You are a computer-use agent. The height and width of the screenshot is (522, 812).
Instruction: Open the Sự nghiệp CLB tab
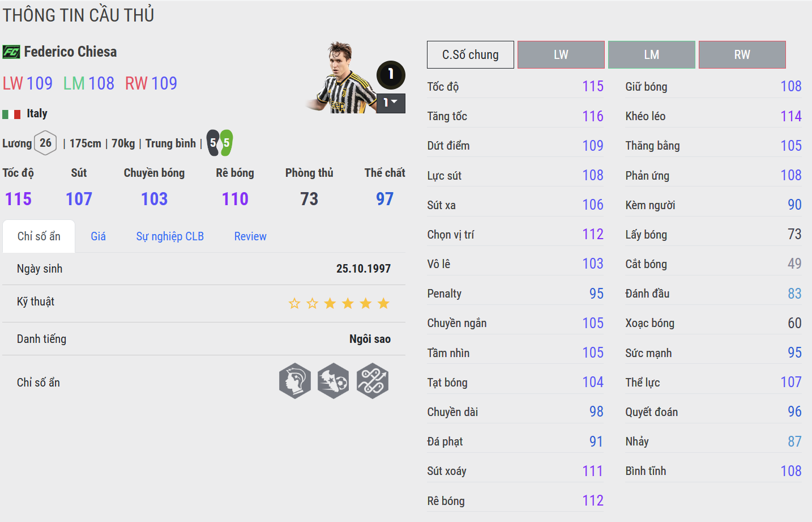[x=170, y=236]
